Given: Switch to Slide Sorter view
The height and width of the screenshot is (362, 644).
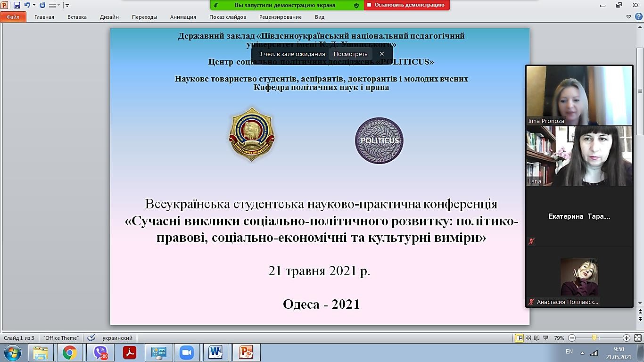Looking at the screenshot, I should click(528, 338).
